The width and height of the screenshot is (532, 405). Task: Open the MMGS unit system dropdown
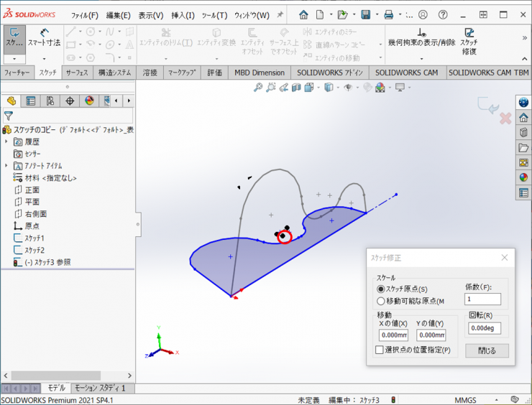465,399
